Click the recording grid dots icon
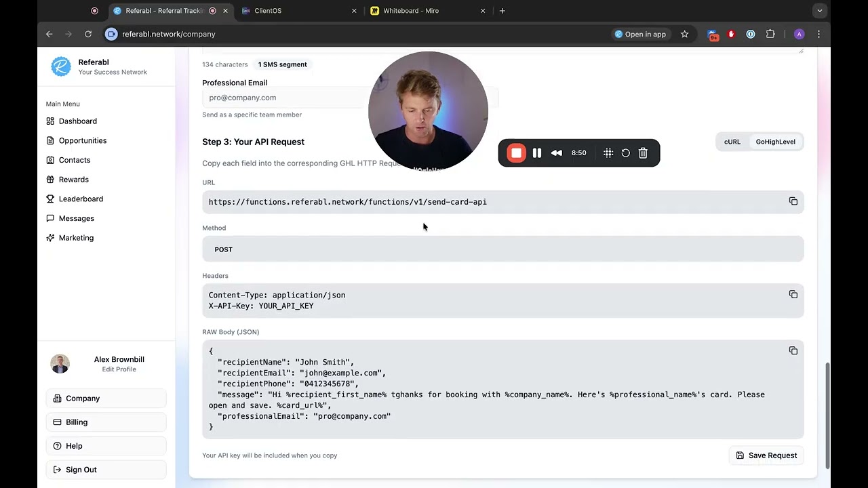The image size is (868, 488). (608, 153)
